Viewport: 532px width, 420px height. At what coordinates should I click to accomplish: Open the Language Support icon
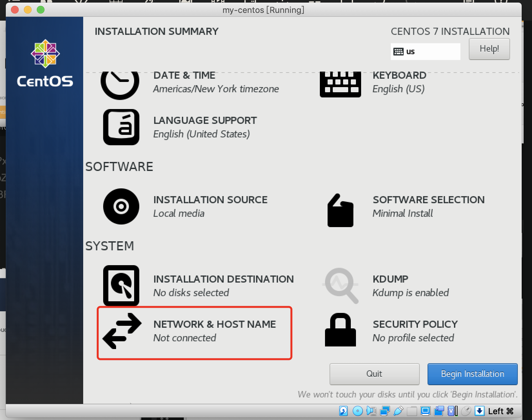point(121,127)
